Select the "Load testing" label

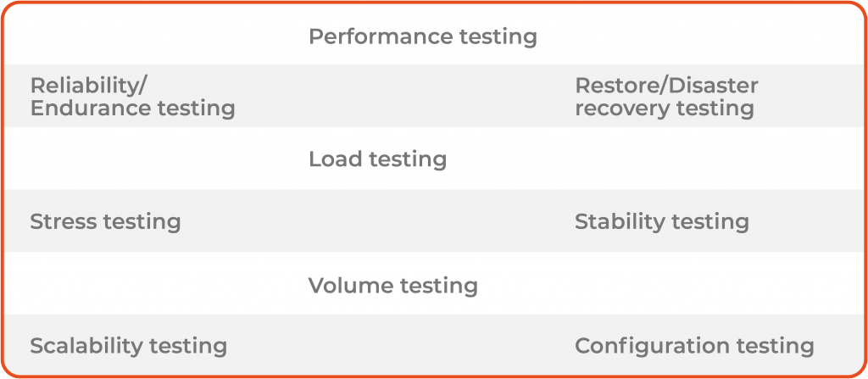pyautogui.click(x=377, y=159)
